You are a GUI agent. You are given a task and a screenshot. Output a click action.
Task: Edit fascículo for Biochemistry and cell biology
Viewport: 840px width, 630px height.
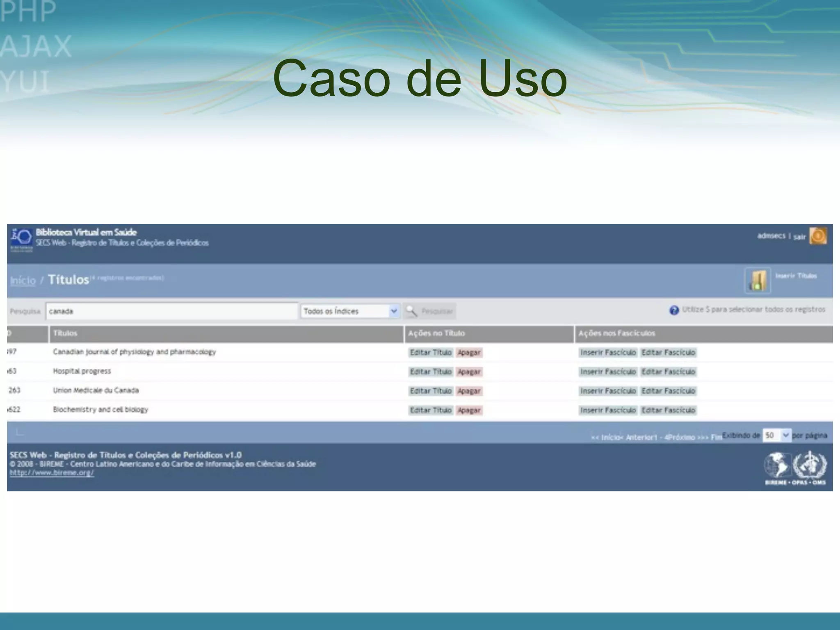pyautogui.click(x=668, y=410)
